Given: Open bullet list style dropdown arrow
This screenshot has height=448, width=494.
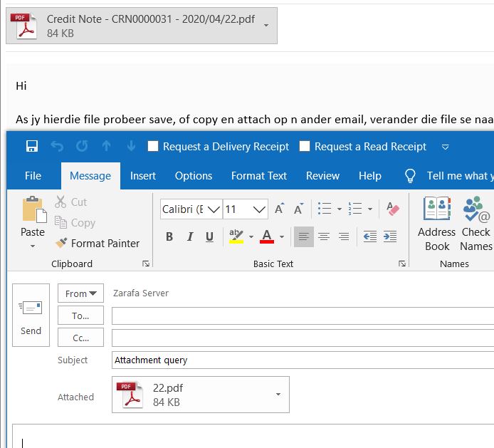Looking at the screenshot, I should (340, 209).
